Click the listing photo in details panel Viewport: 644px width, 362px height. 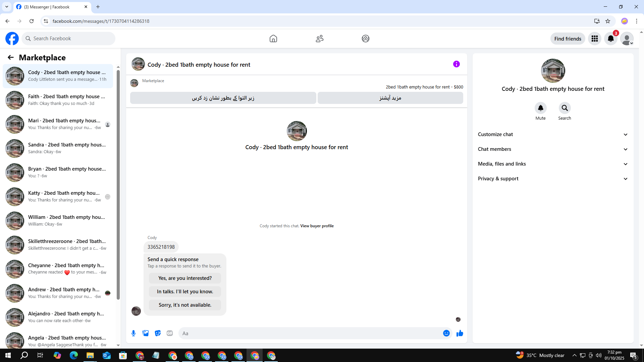pos(553,71)
